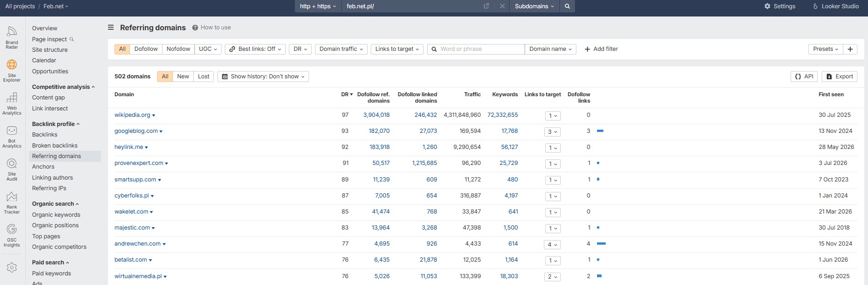868x285 pixels.
Task: Click the search magnifier in top bar
Action: point(567,6)
